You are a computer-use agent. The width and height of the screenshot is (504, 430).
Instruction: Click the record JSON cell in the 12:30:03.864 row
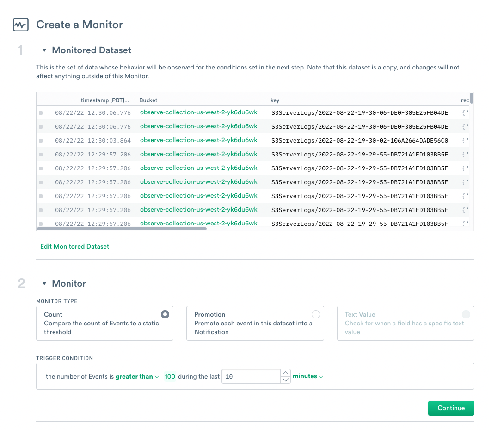pyautogui.click(x=466, y=141)
